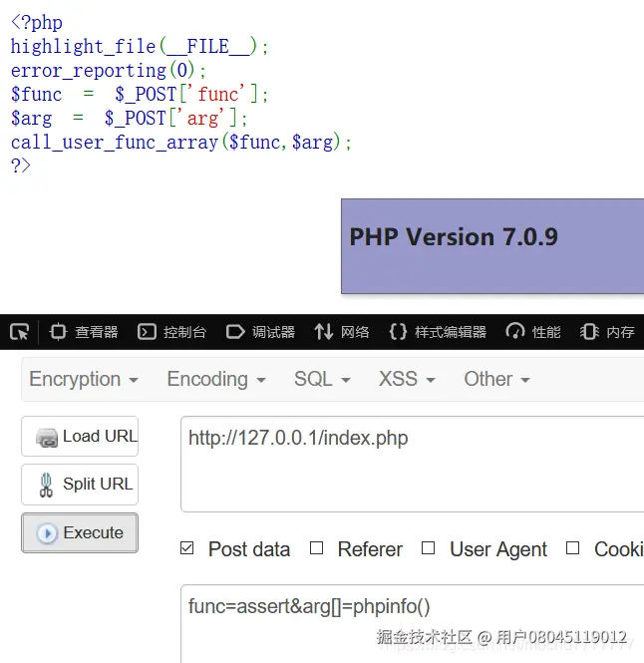This screenshot has width=644, height=663.
Task: Click the URL field containing http://127.0.0.1/index.php
Action: pos(413,465)
